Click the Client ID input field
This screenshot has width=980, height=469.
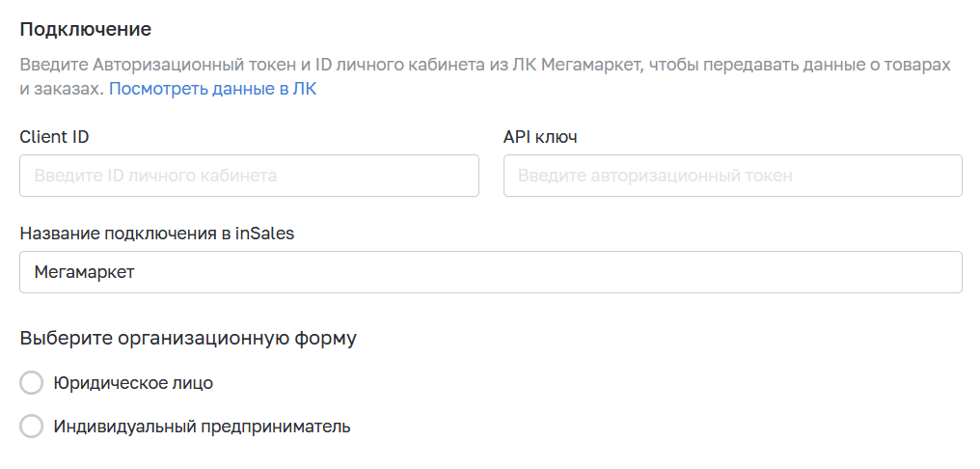pos(250,176)
